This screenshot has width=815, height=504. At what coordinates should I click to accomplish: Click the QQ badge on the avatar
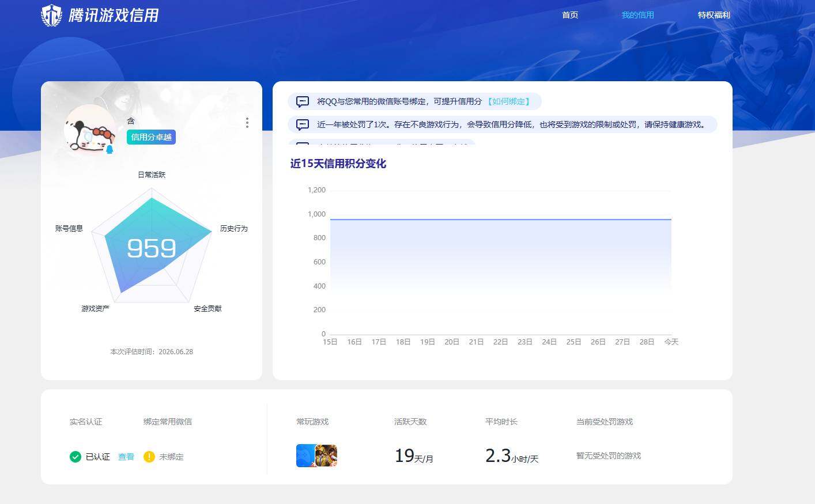coord(110,150)
